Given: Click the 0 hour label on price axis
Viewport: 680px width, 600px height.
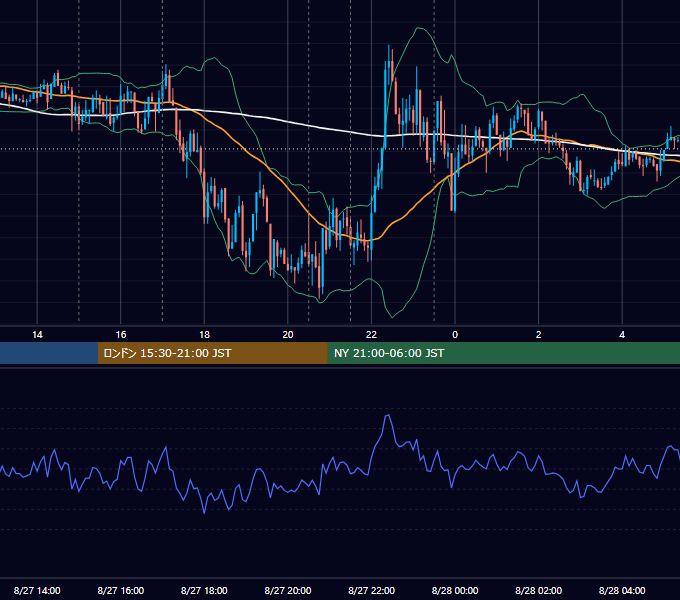Looking at the screenshot, I should click(455, 335).
